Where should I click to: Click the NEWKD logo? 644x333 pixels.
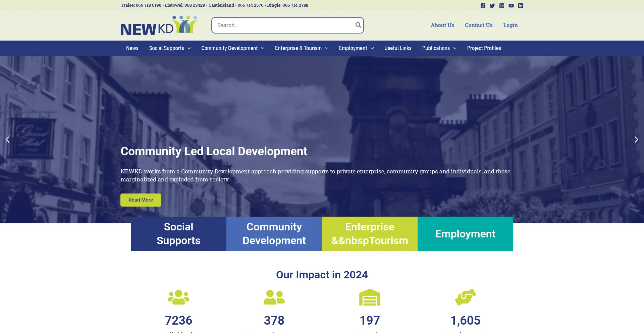pyautogui.click(x=159, y=25)
